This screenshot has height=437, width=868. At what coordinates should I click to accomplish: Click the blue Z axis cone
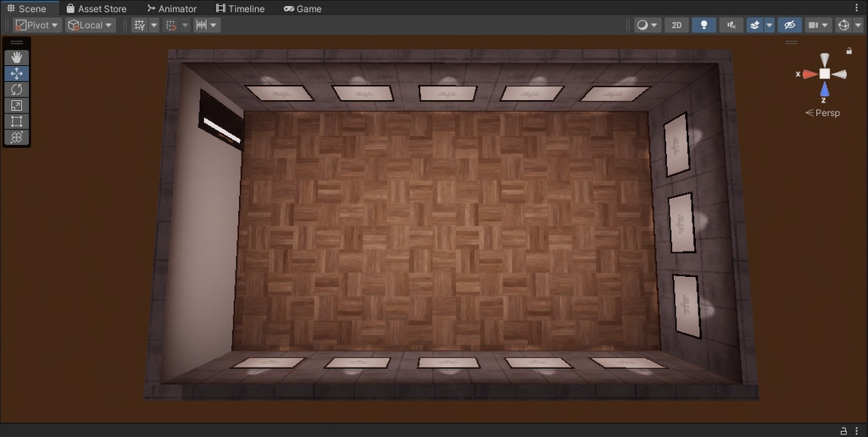pos(825,89)
